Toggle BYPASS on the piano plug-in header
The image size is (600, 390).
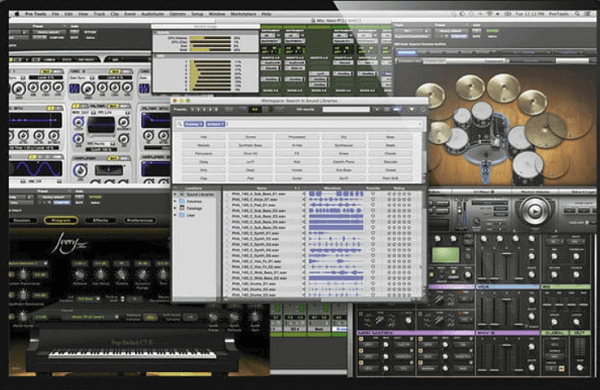(96, 197)
